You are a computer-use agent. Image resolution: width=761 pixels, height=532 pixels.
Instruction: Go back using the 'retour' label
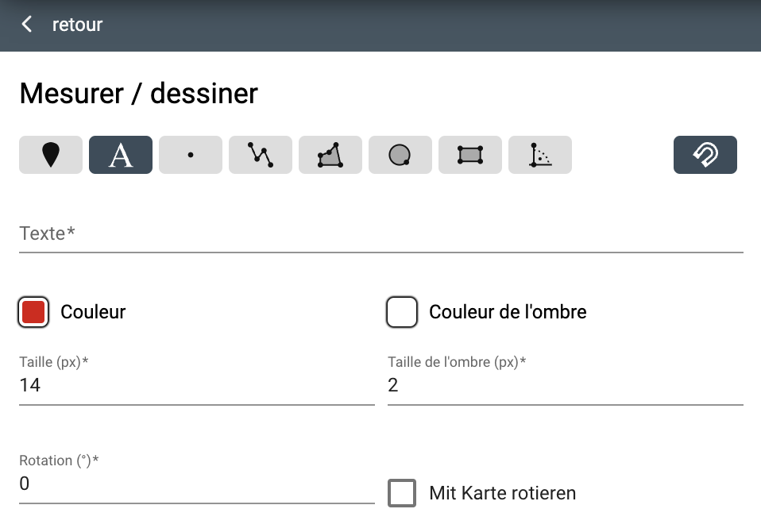click(x=77, y=25)
